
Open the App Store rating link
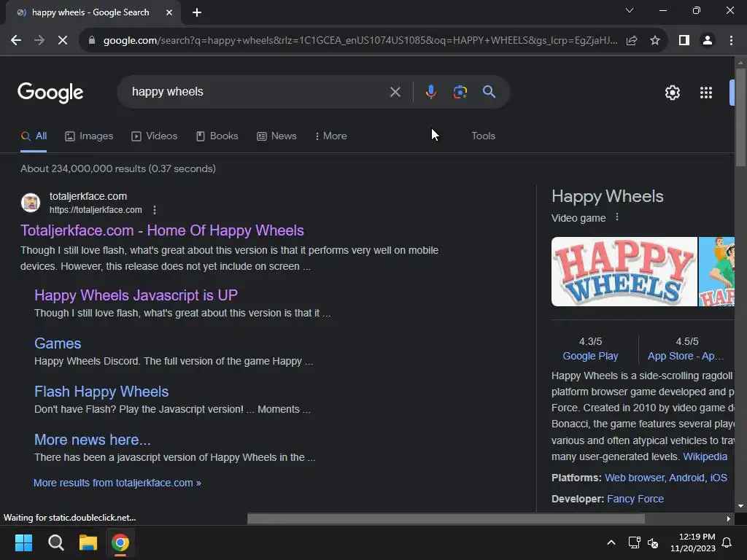pos(686,356)
